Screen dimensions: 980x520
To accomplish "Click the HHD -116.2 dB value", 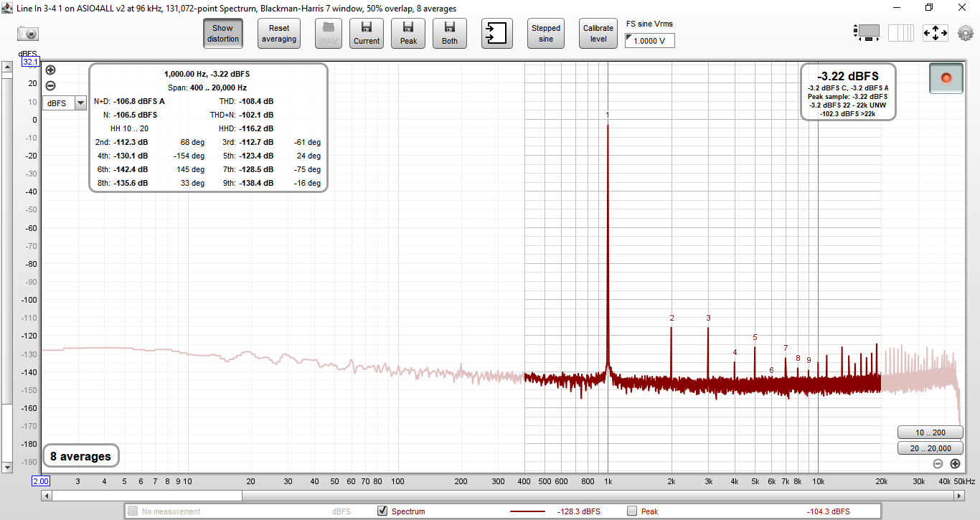I will (x=256, y=128).
